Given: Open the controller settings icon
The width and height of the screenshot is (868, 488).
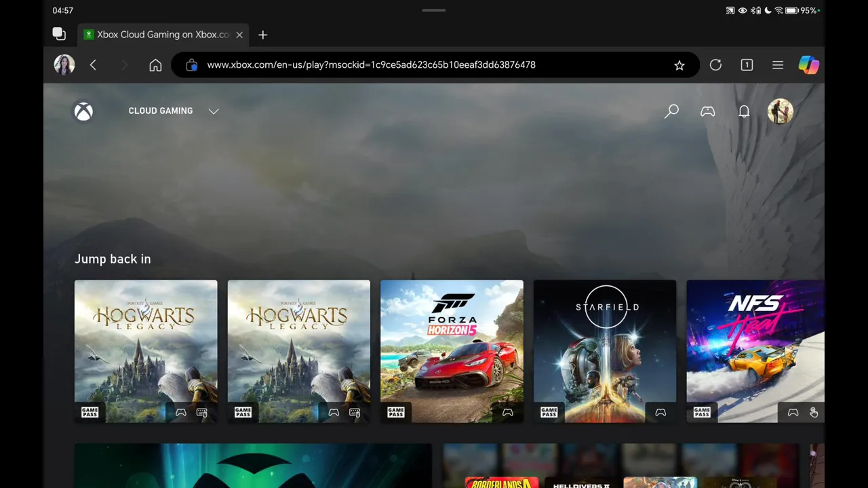Looking at the screenshot, I should click(707, 111).
